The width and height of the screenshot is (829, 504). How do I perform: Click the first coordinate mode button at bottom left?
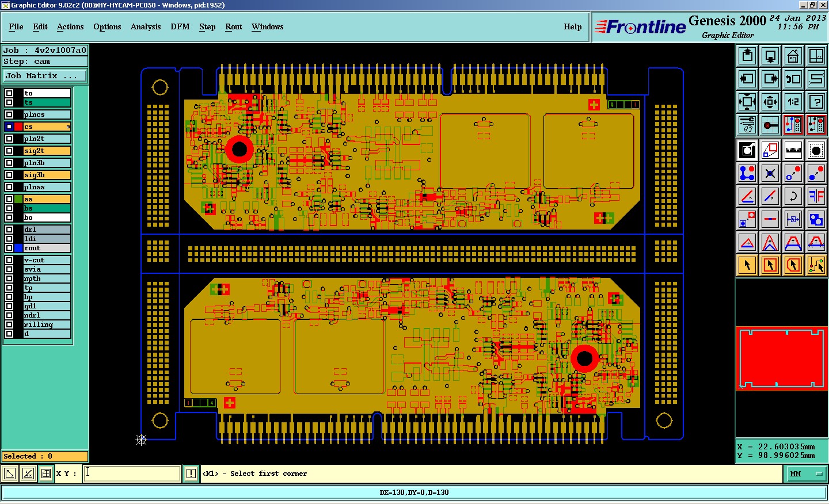click(10, 474)
